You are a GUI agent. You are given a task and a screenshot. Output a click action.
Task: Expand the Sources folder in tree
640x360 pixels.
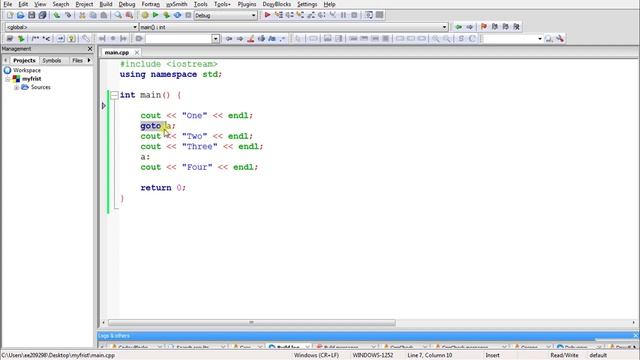[x=16, y=87]
